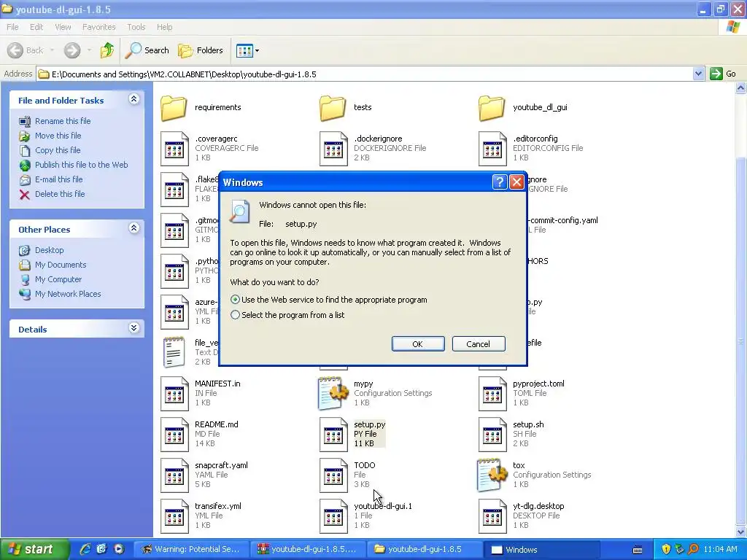Viewport: 747px width, 560px height.
Task: Open the Tools menu
Action: pyautogui.click(x=136, y=27)
